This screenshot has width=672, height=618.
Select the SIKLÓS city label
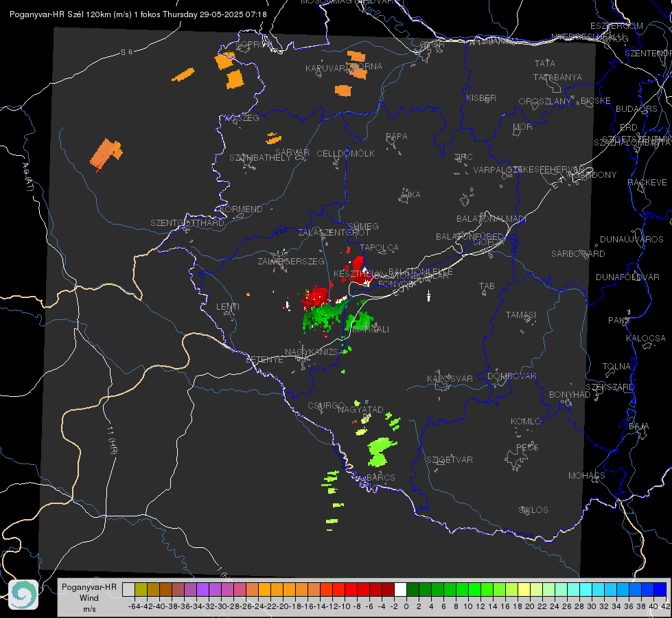(533, 510)
